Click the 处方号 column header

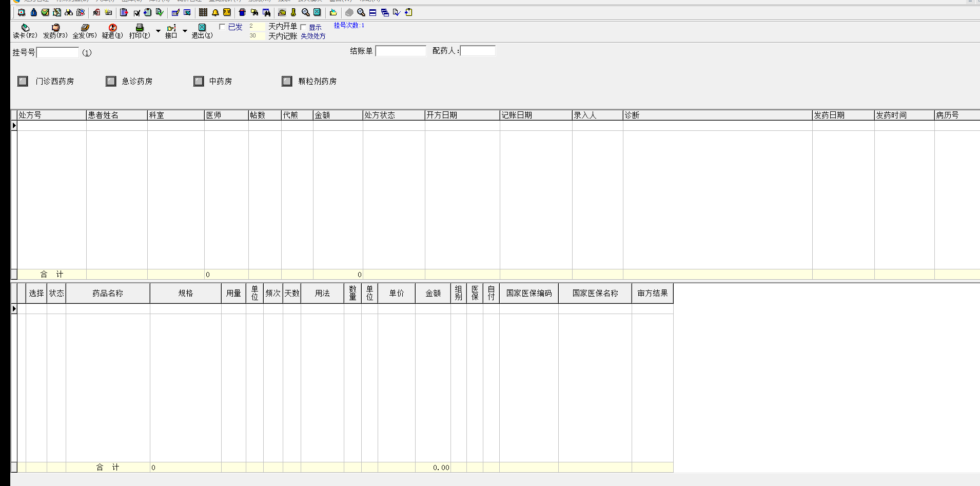pyautogui.click(x=52, y=115)
